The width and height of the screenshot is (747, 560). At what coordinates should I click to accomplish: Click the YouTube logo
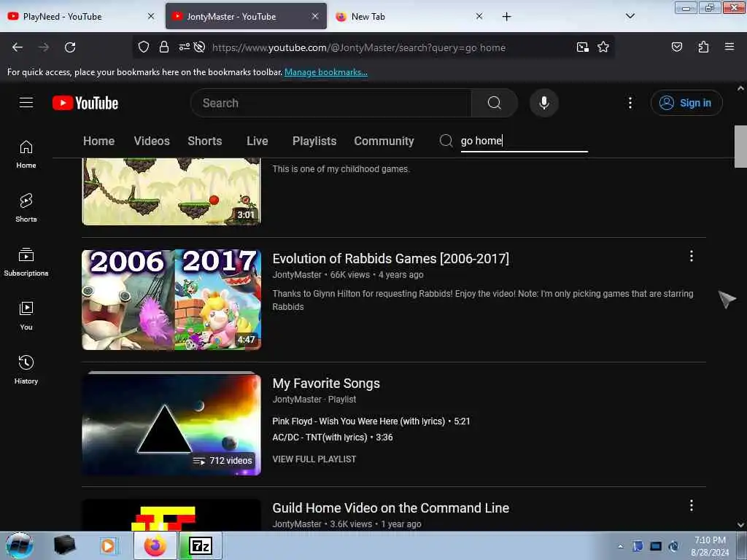(x=85, y=103)
